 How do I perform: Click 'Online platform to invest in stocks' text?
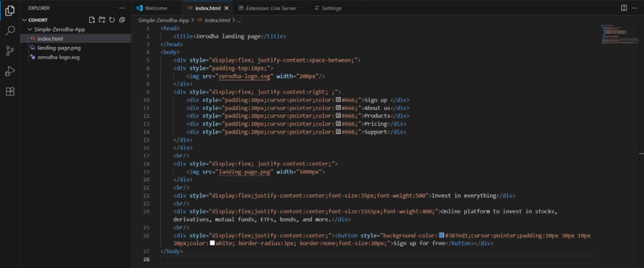point(499,212)
